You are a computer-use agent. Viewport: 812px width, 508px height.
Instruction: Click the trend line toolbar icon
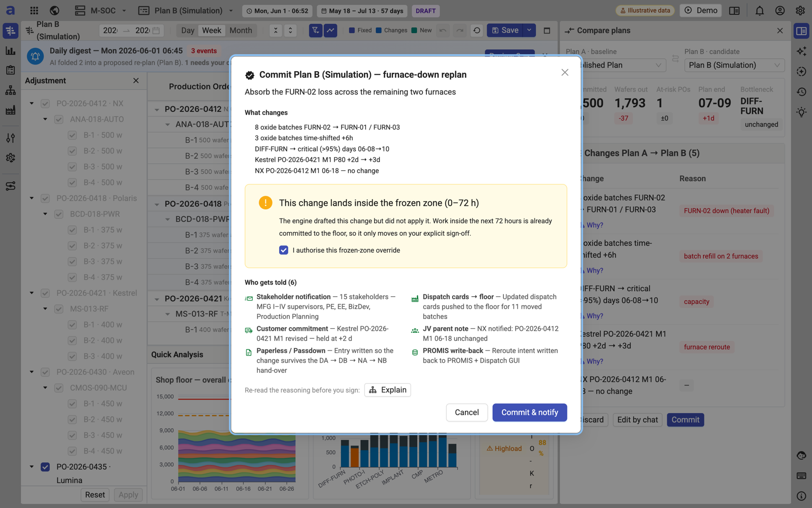click(x=330, y=30)
